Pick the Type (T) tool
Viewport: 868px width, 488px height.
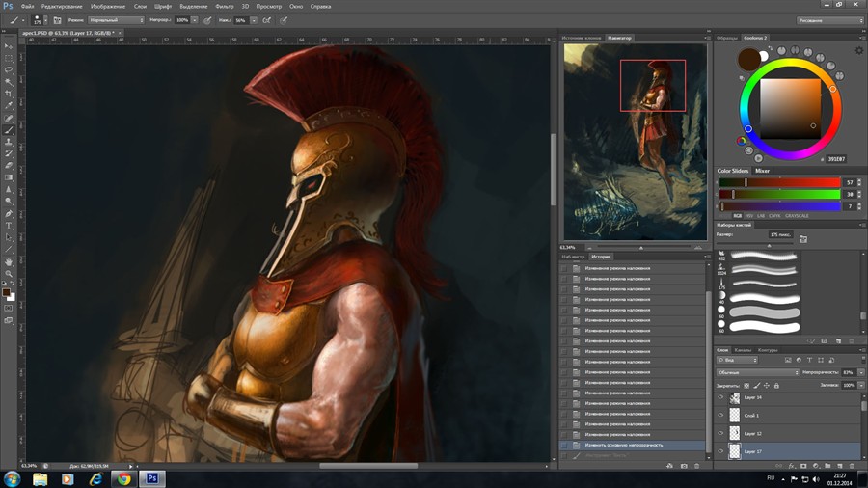[x=10, y=226]
